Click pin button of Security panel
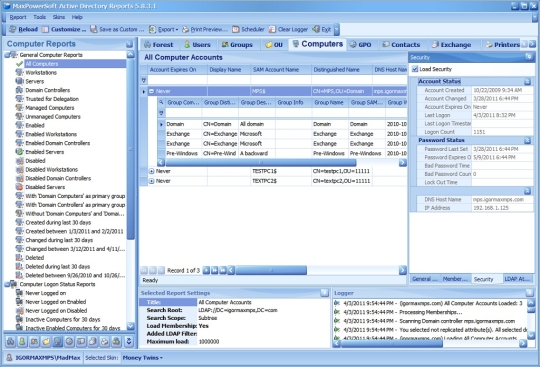 529,57
